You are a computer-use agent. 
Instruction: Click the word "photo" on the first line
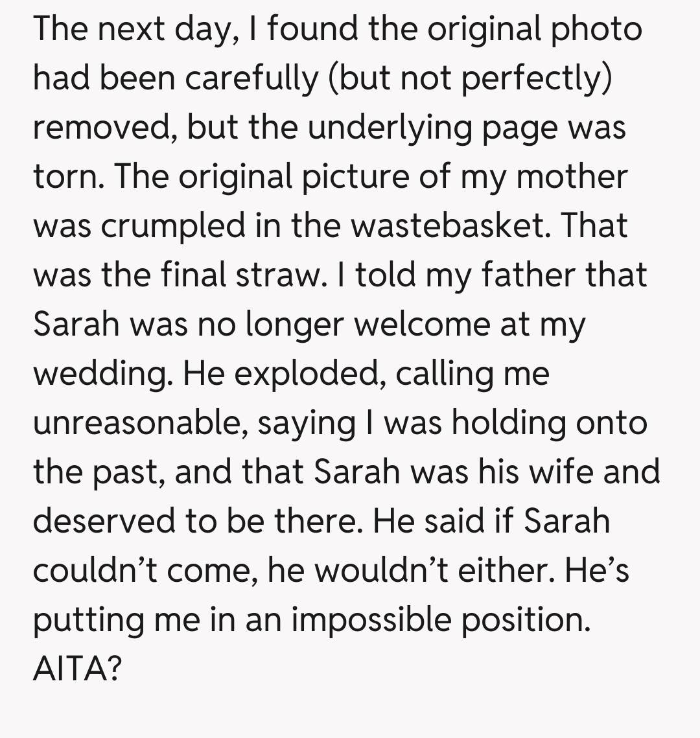[596, 29]
